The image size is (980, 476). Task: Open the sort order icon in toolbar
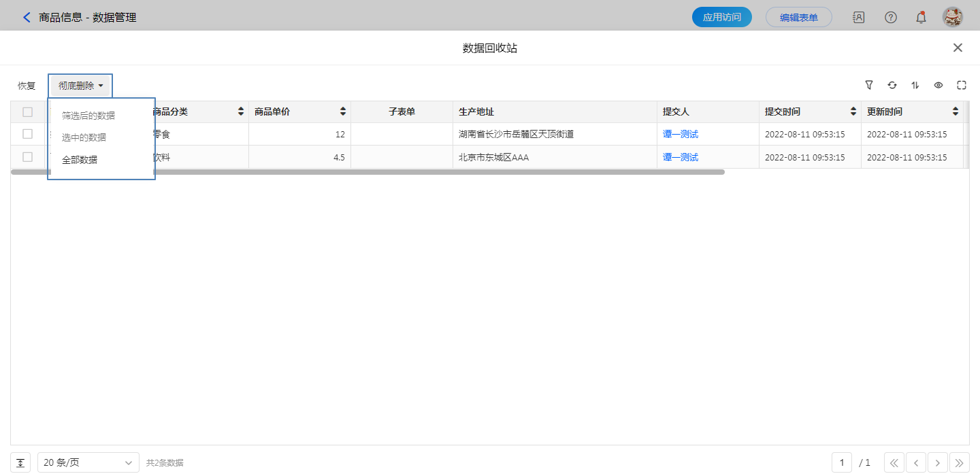915,85
